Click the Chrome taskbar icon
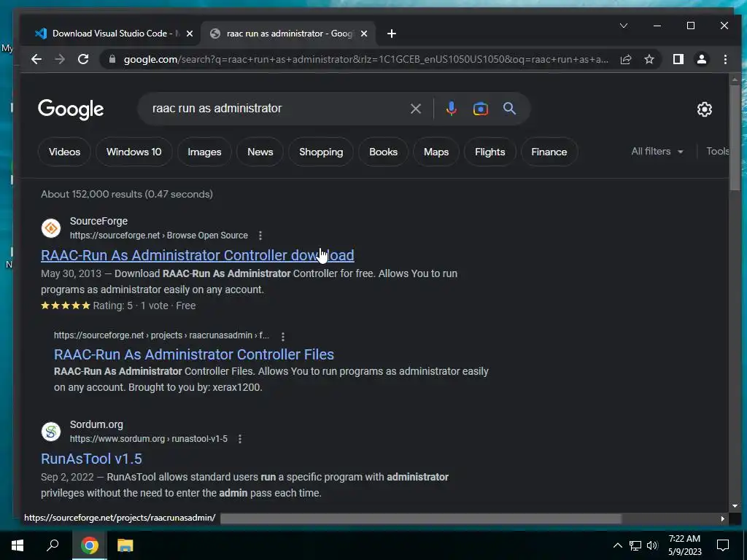The image size is (747, 560). (89, 545)
